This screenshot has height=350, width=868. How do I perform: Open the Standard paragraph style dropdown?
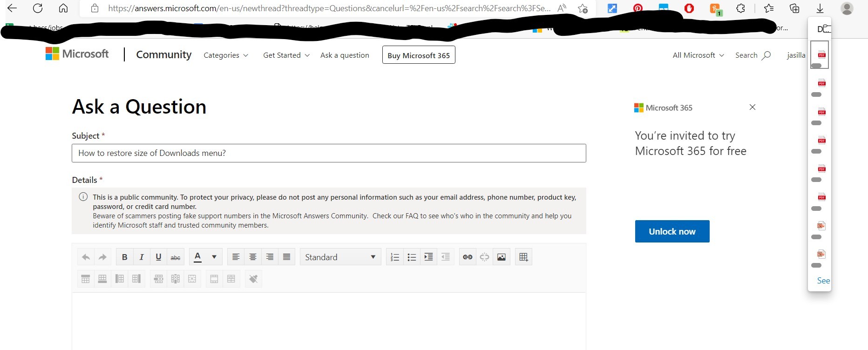pyautogui.click(x=340, y=257)
